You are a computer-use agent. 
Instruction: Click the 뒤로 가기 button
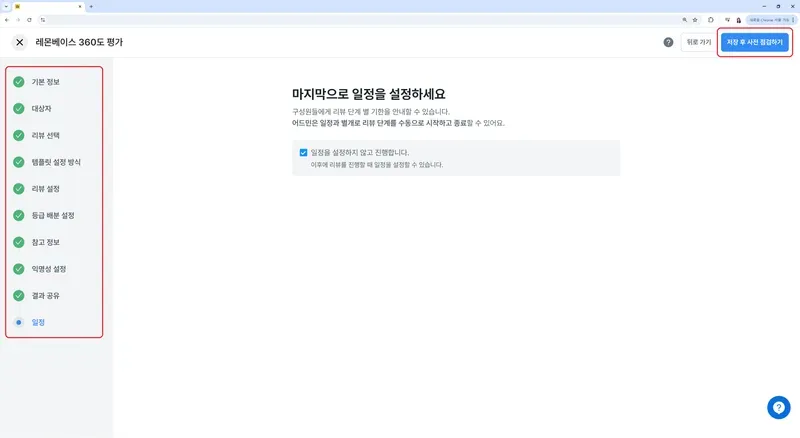tap(698, 42)
